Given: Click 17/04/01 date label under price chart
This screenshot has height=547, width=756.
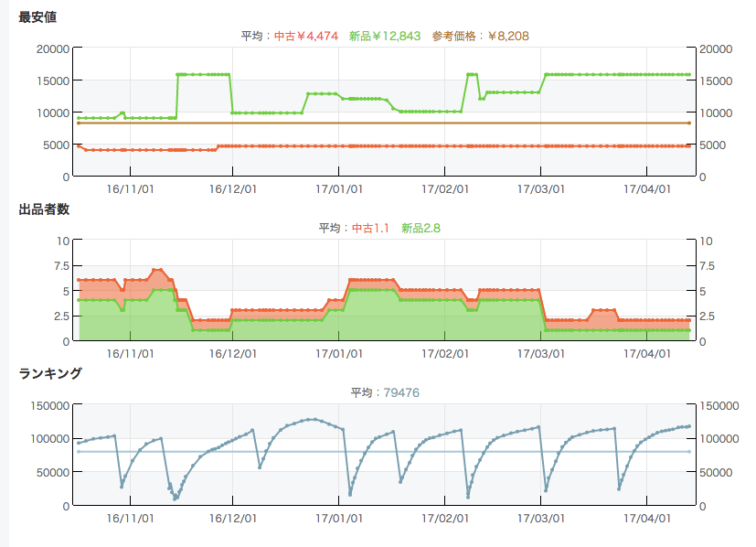Looking at the screenshot, I should 647,188.
